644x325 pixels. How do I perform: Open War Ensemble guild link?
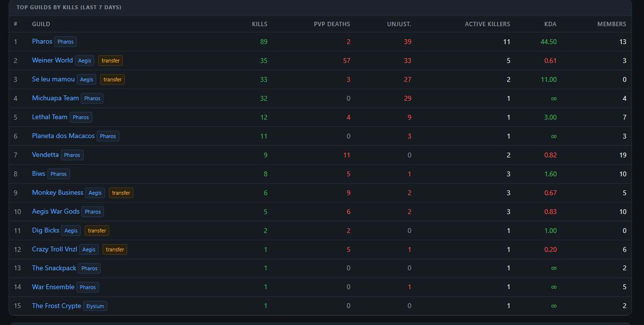(x=53, y=287)
